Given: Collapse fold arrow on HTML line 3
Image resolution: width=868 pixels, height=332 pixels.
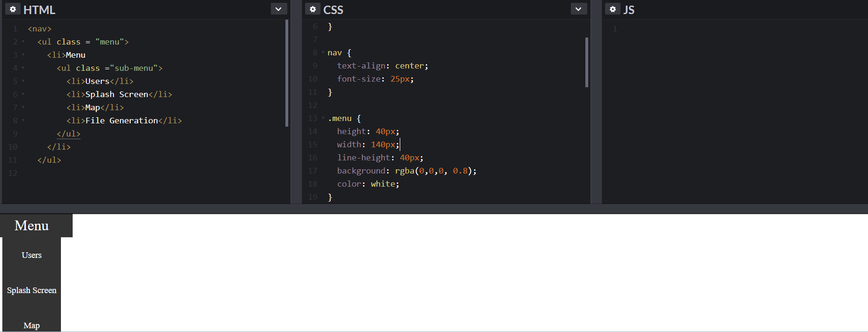Looking at the screenshot, I should [x=23, y=55].
